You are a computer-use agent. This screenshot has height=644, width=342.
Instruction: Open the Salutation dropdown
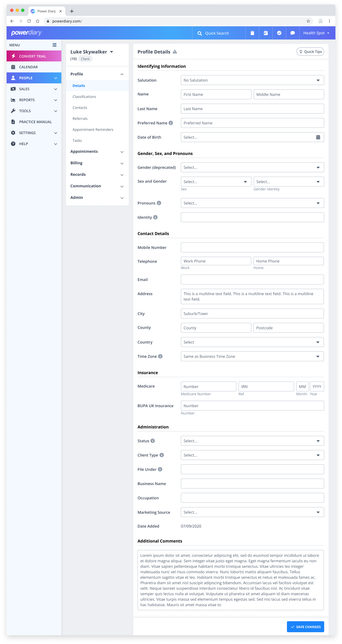[x=252, y=80]
